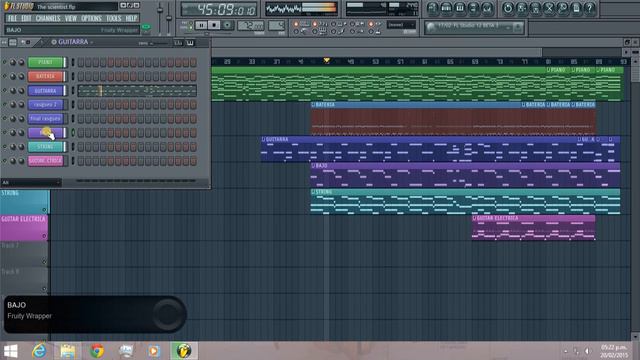The height and width of the screenshot is (360, 640).
Task: Open the FL Studio taskbar icon
Action: pyautogui.click(x=184, y=351)
